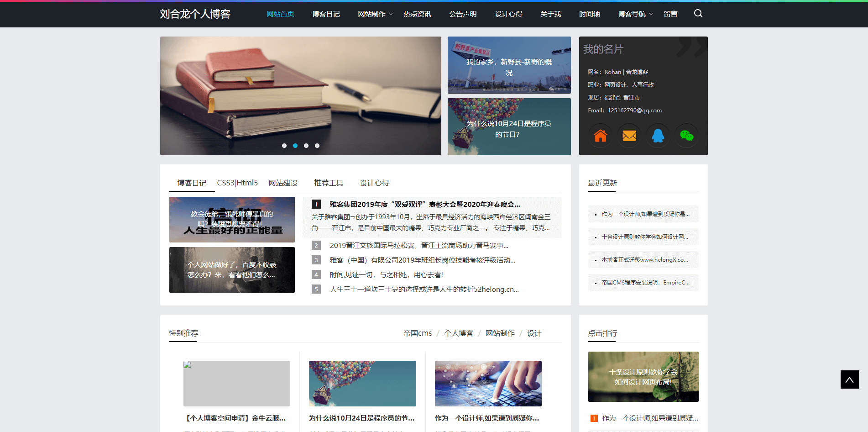
Task: Open the orange home icon link
Action: pos(600,136)
